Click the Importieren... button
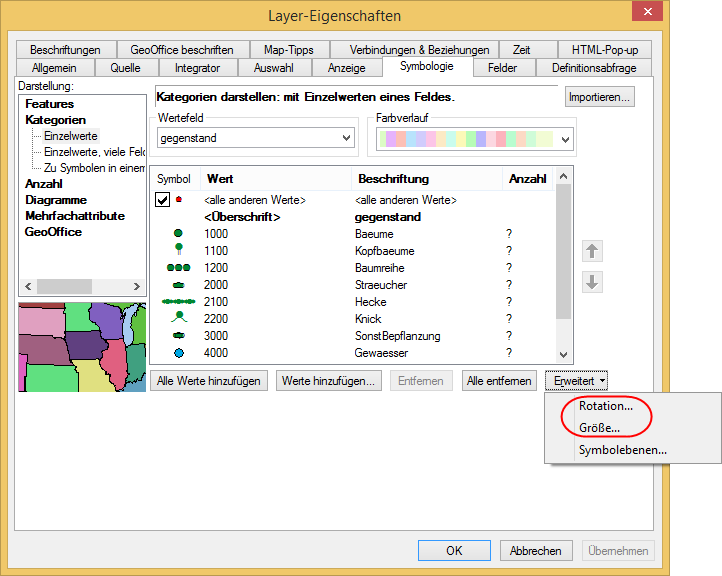This screenshot has height=576, width=722. 600,97
